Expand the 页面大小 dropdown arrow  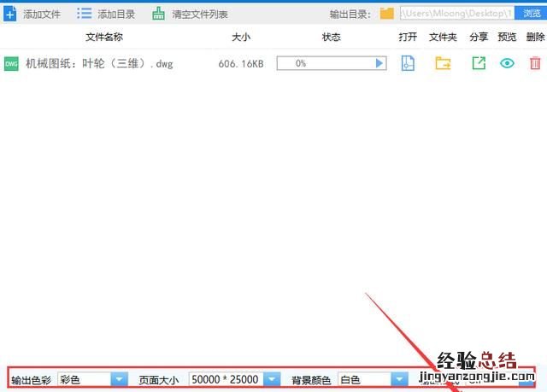point(272,379)
